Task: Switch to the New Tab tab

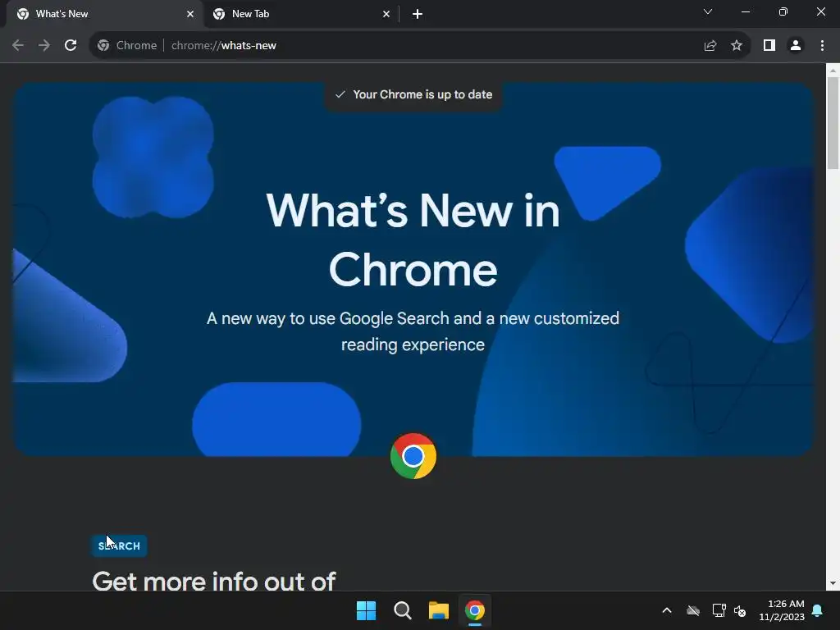Action: (302, 14)
